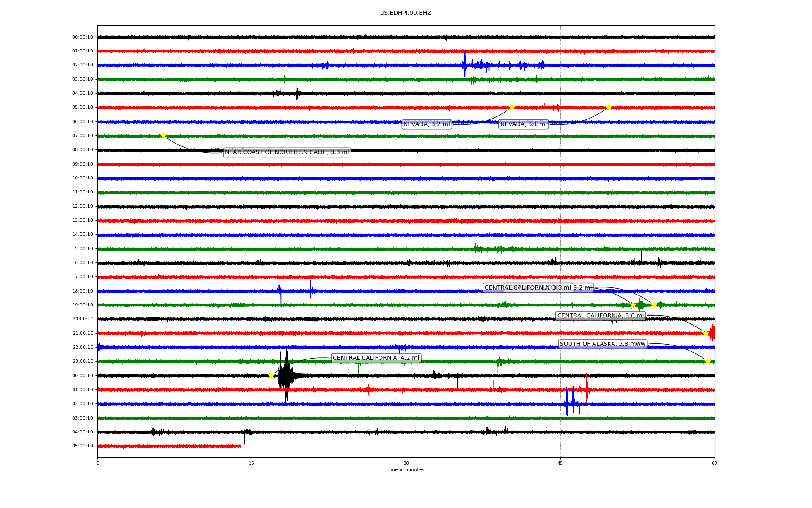812x508 pixels.
Task: Click the NEVADA, 3.2 ml annotation label
Action: 426,124
